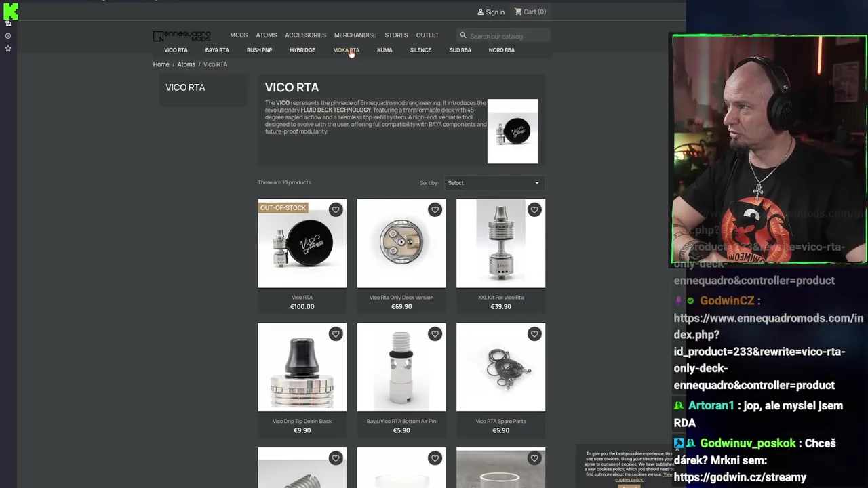
Task: Click VICO RTA sidebar category
Action: click(185, 87)
